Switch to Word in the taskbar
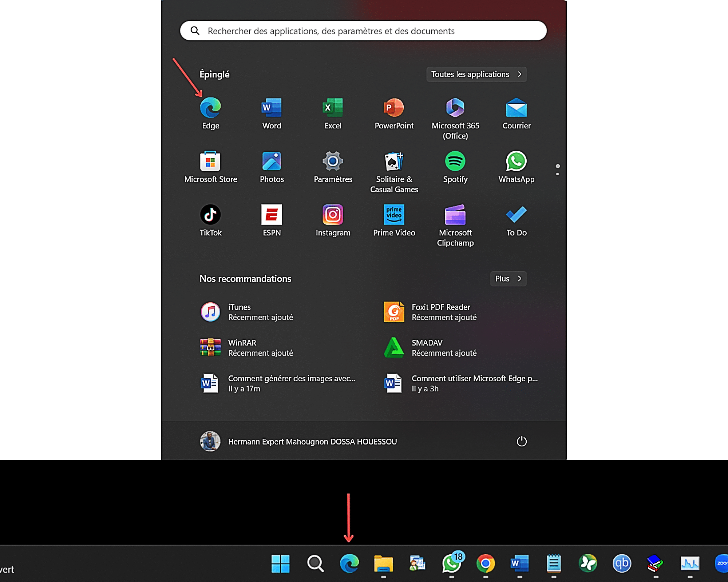 pos(519,563)
